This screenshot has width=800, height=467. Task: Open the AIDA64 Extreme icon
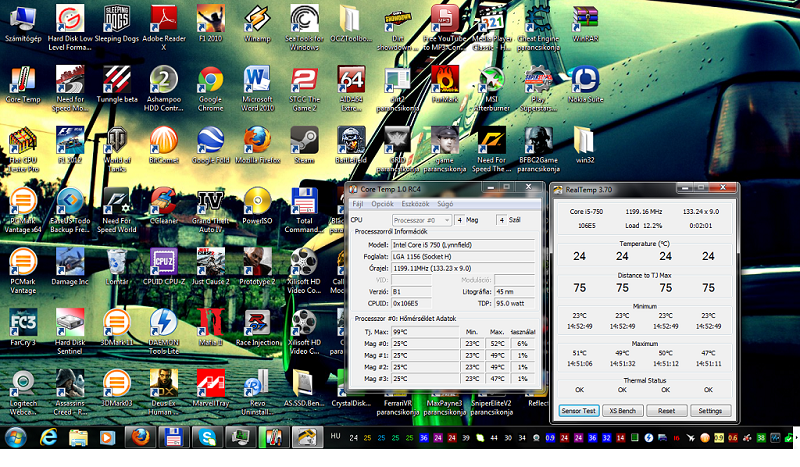tap(351, 89)
